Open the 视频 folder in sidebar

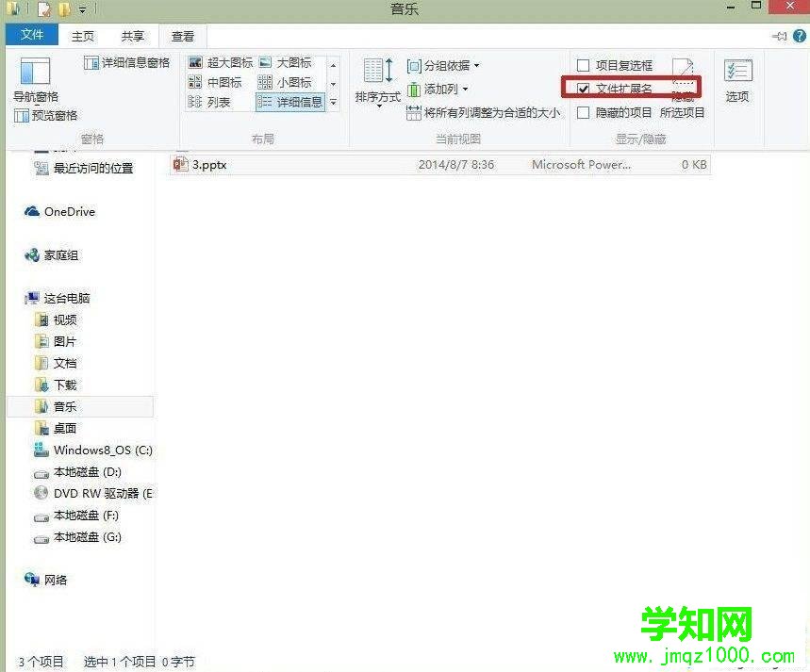coord(56,320)
